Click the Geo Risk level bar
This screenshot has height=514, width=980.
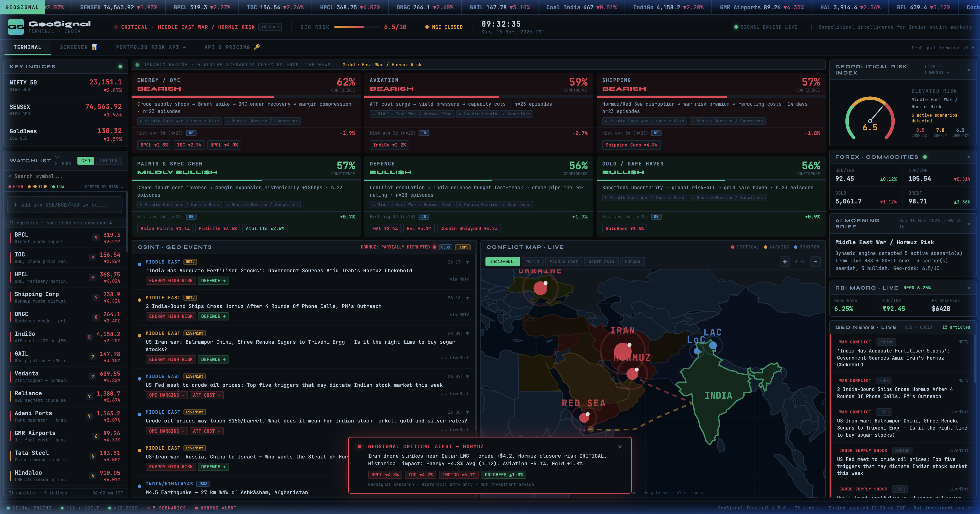(356, 27)
